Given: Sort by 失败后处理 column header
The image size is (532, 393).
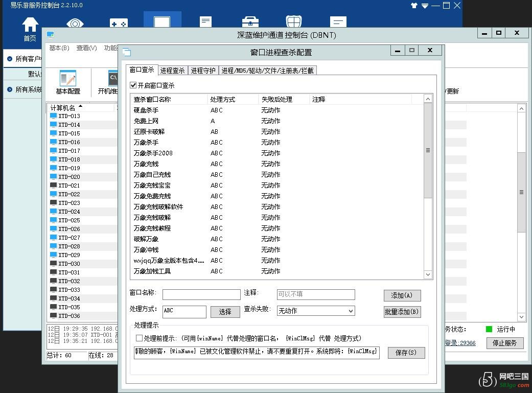Looking at the screenshot, I should (284, 100).
